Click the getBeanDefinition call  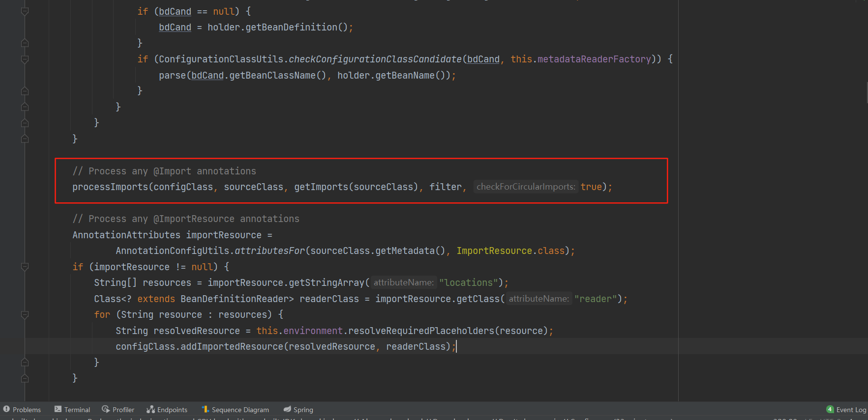click(291, 27)
